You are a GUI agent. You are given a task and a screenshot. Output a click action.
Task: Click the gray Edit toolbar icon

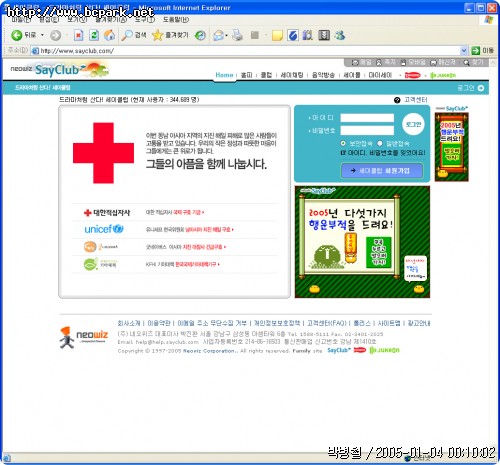pyautogui.click(x=255, y=35)
